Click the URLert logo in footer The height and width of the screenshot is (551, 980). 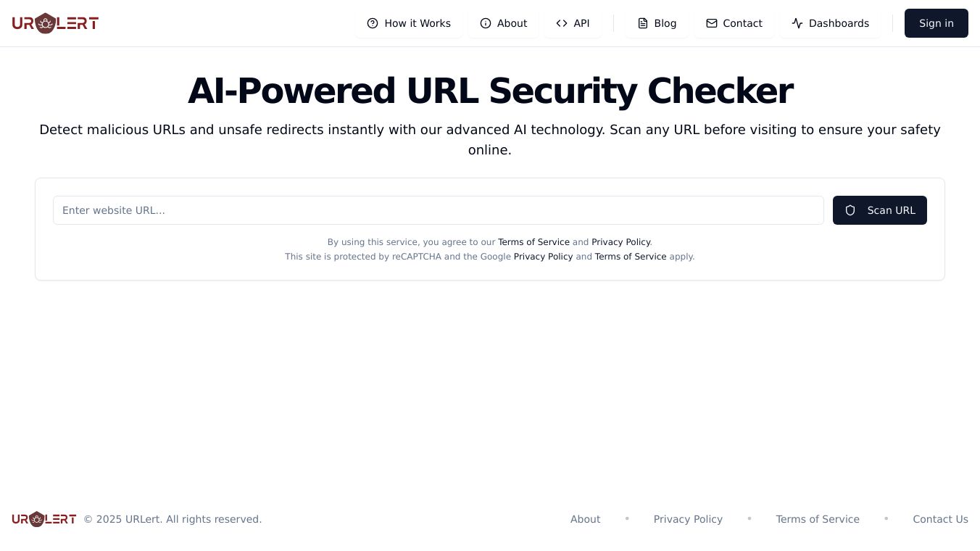(x=44, y=519)
